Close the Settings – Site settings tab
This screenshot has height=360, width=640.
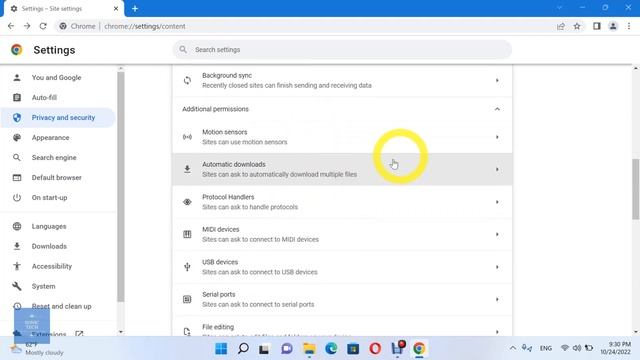tap(116, 8)
